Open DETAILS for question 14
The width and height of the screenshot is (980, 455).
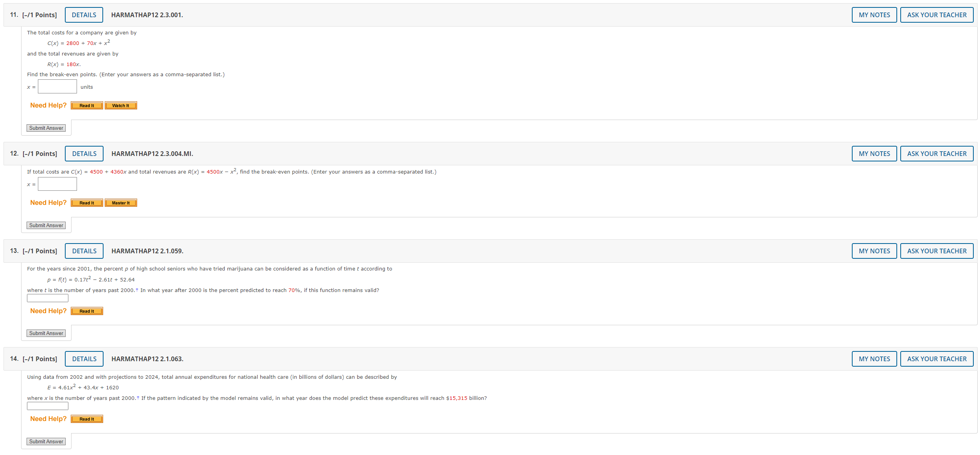pyautogui.click(x=84, y=359)
